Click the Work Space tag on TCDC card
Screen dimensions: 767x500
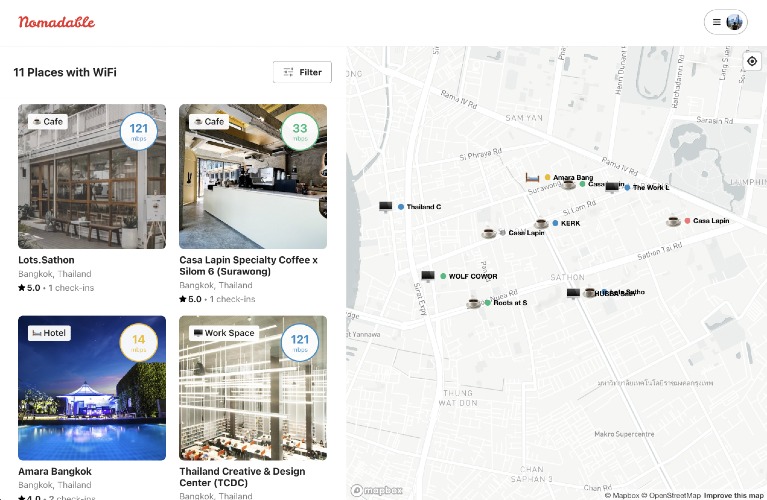[224, 333]
